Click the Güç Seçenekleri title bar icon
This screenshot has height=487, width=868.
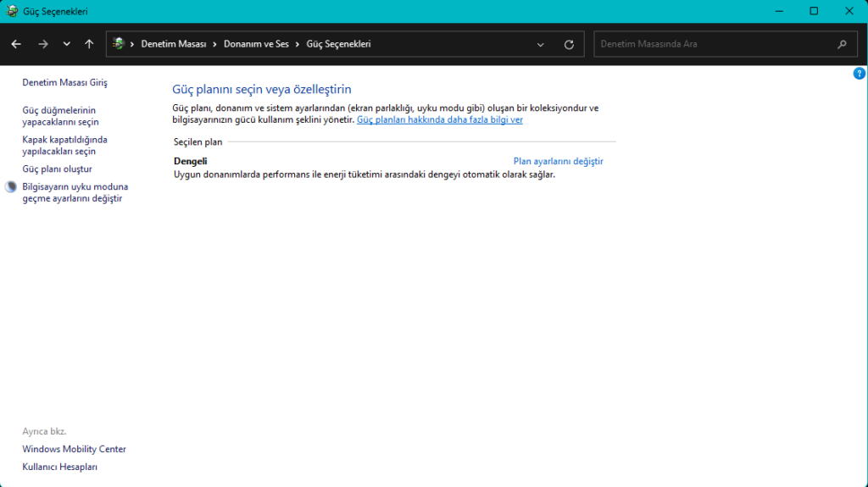(13, 11)
